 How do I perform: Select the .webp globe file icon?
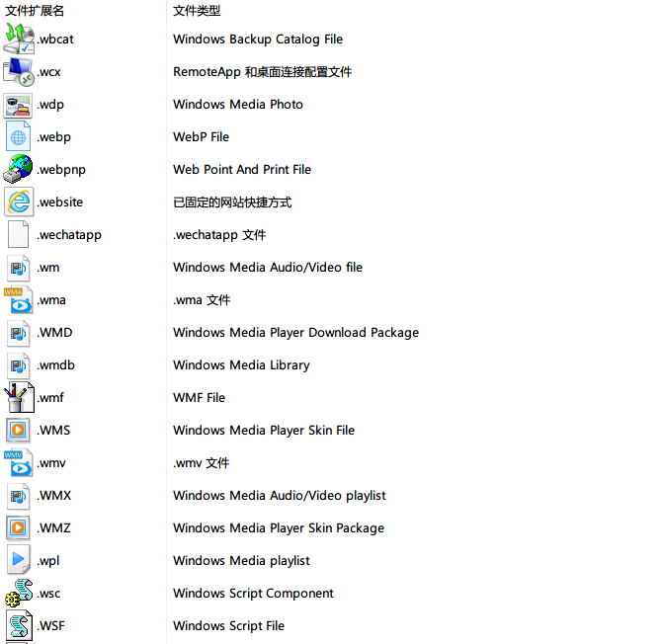coord(18,136)
